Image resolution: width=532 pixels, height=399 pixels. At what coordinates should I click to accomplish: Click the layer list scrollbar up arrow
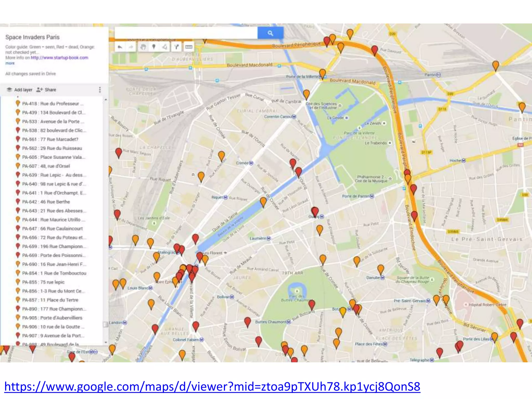[105, 100]
